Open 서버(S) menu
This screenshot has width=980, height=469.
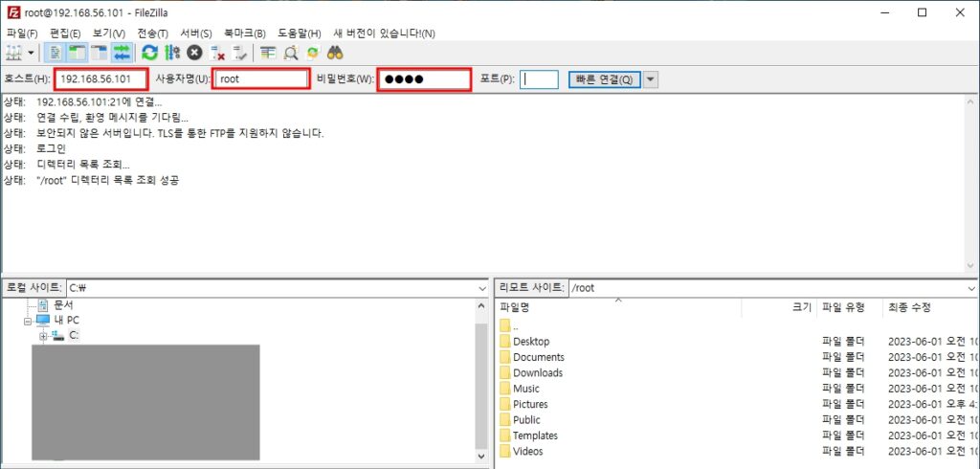tap(195, 33)
